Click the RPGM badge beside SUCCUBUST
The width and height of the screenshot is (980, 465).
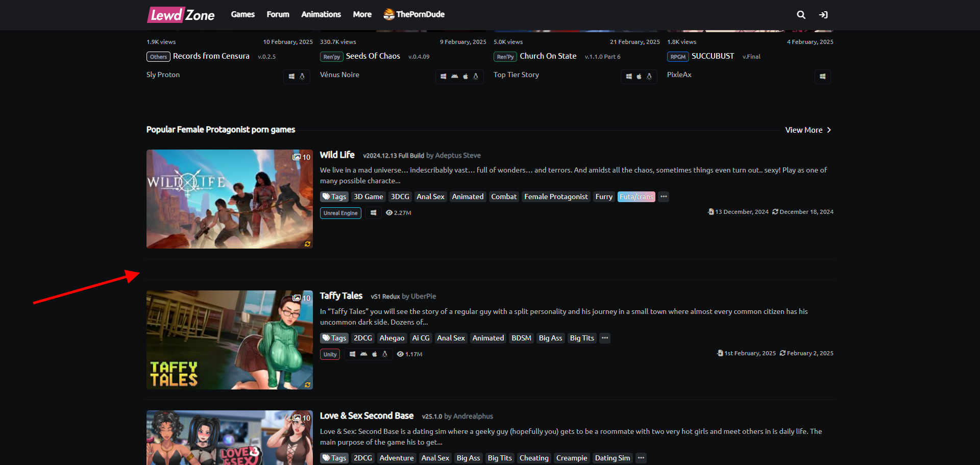(x=678, y=57)
